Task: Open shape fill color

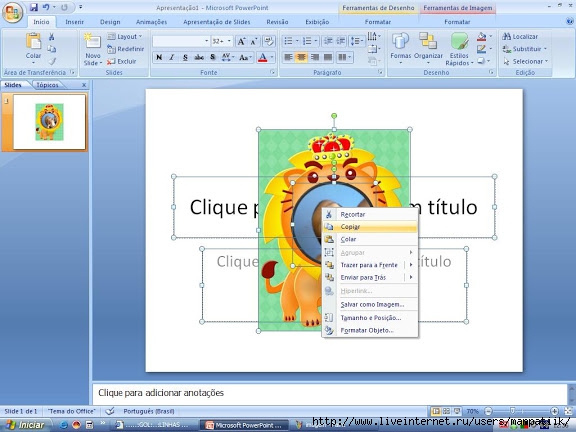Action: [x=481, y=36]
